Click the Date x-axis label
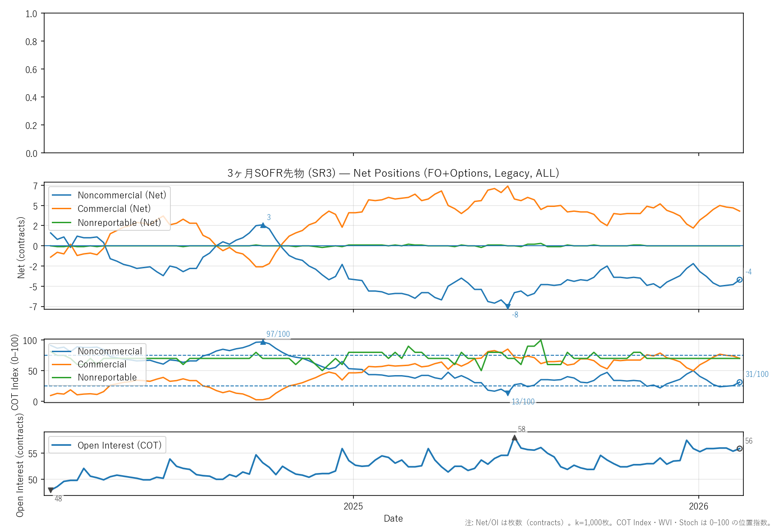This screenshot has width=779, height=532. [x=393, y=518]
